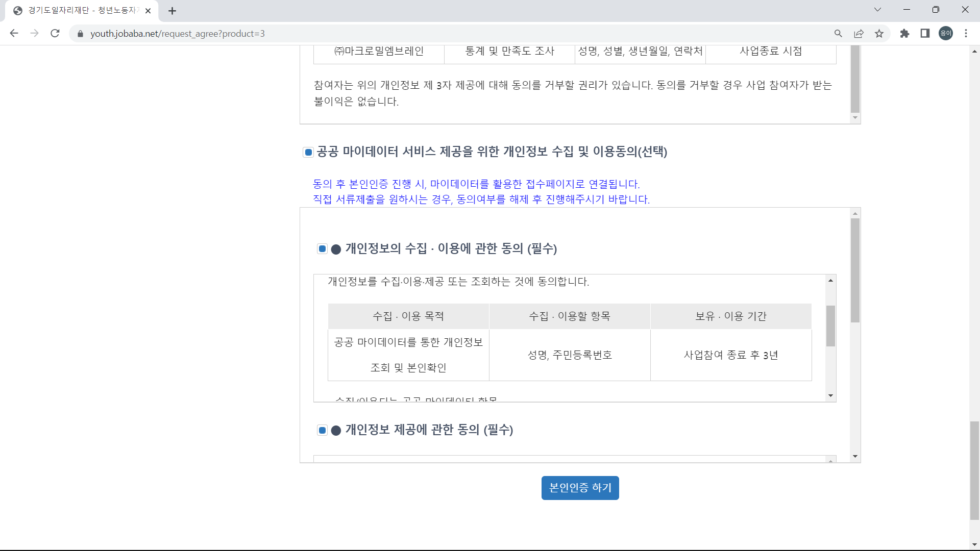Bookmark this page with the star icon
This screenshot has width=980, height=551.
[x=879, y=33]
